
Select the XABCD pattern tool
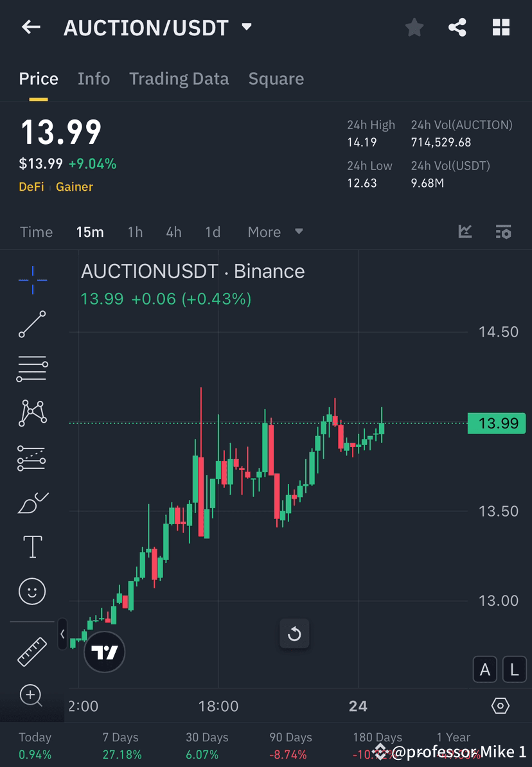coord(32,413)
